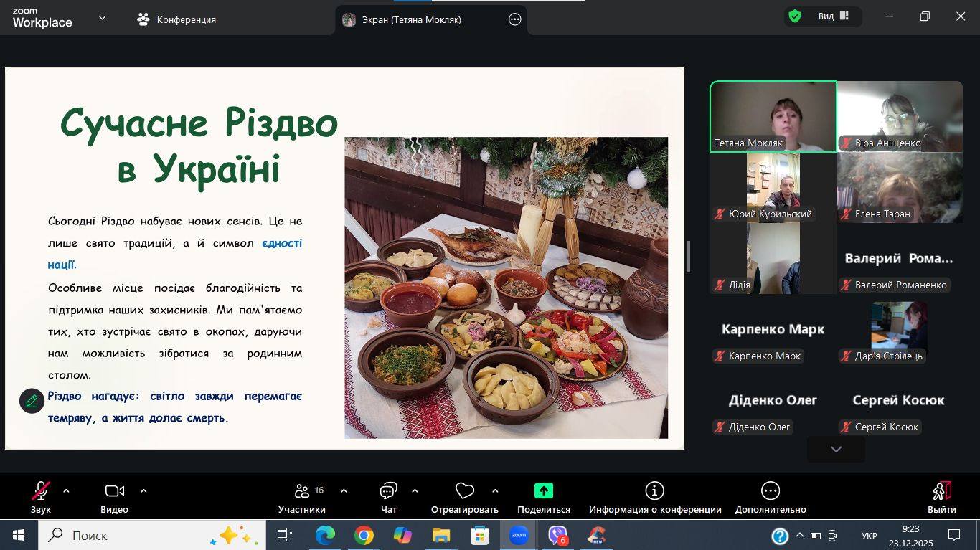The height and width of the screenshot is (550, 980).
Task: Open Отреагировать reactions heart icon
Action: [x=465, y=490]
